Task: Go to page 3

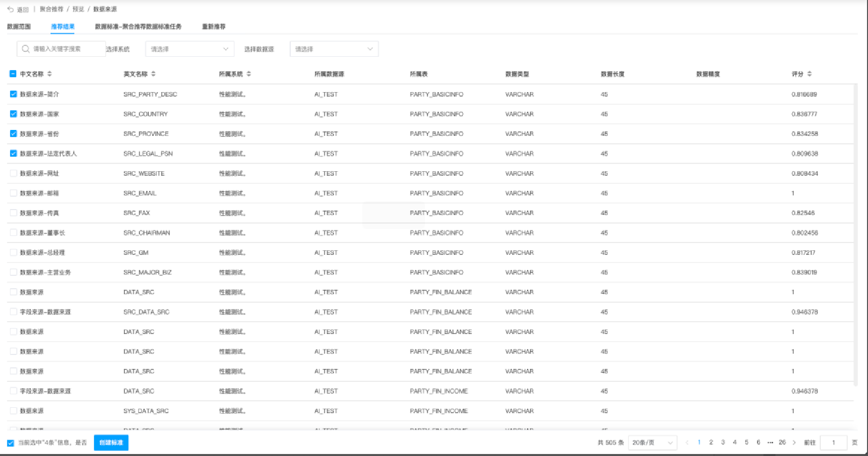Action: 723,443
